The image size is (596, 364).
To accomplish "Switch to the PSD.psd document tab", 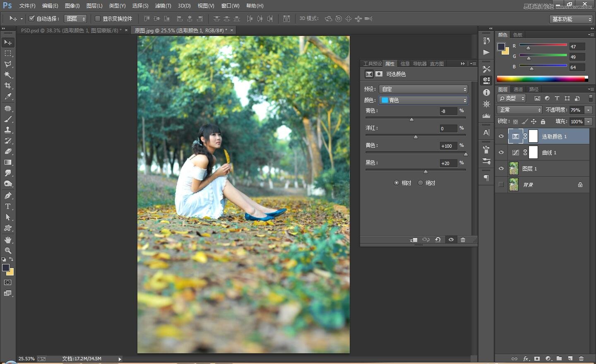I will pyautogui.click(x=70, y=30).
